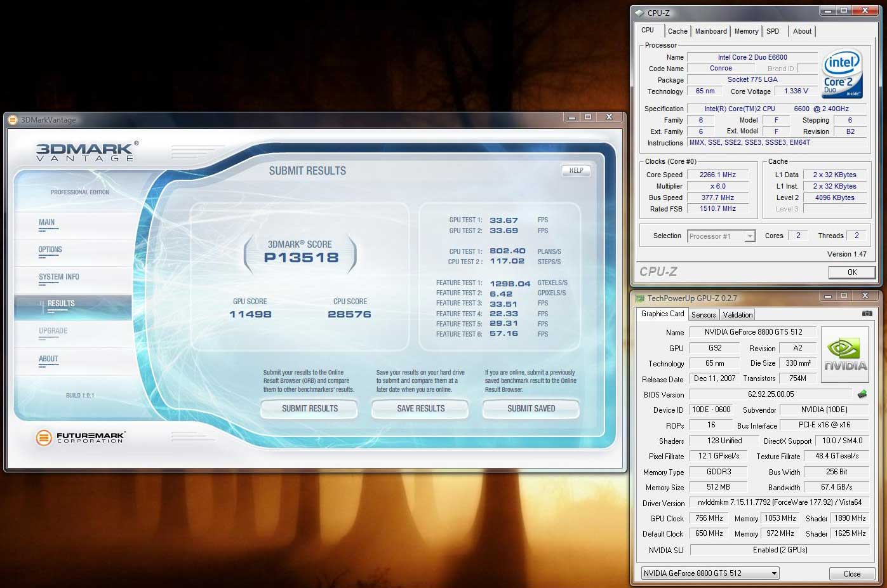
Task: Click the Futuremark Corporation logo
Action: [80, 438]
